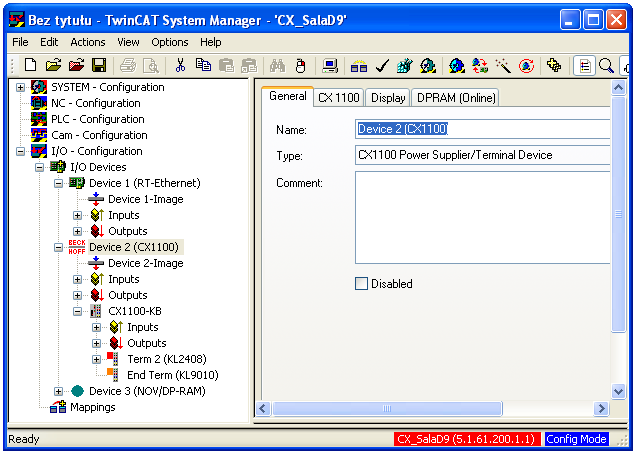Collapse the I/O - Configuration node
Viewport: 635px width, 452px height.
point(20,151)
